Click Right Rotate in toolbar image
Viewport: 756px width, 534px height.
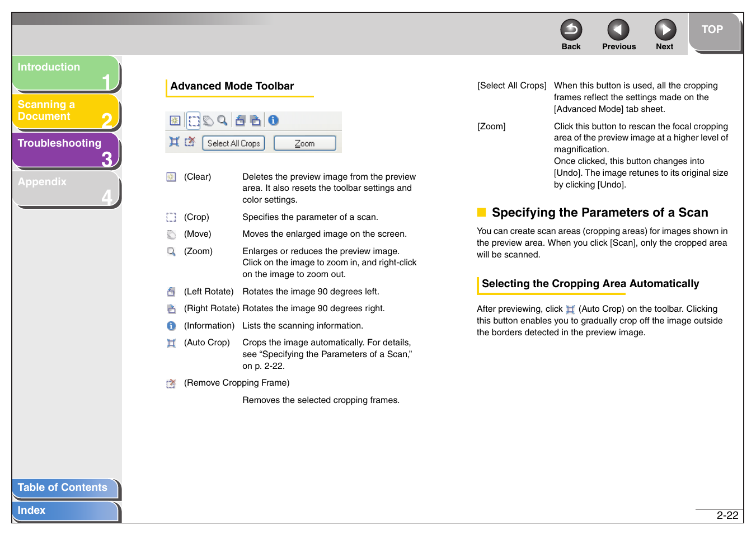click(x=256, y=120)
